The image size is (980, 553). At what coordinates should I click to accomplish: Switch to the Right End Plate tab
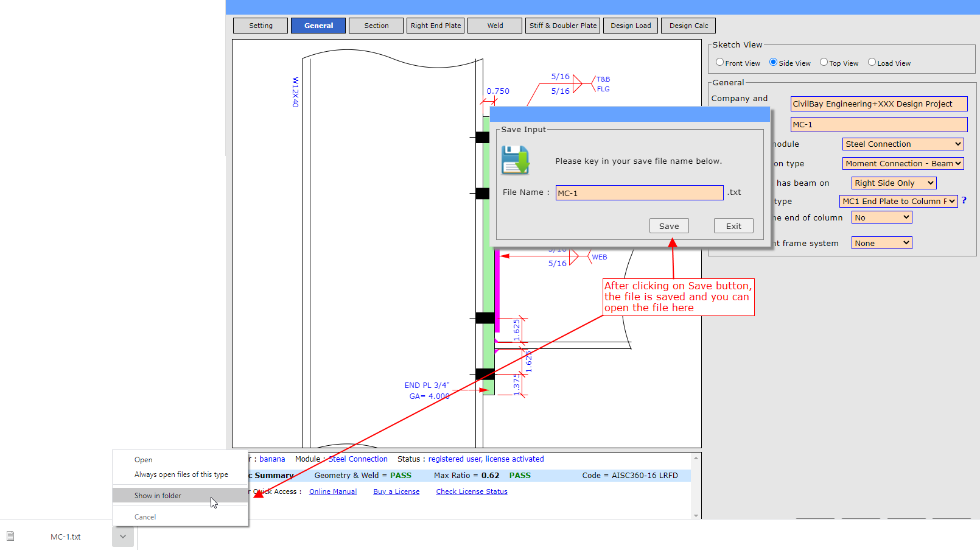tap(435, 26)
